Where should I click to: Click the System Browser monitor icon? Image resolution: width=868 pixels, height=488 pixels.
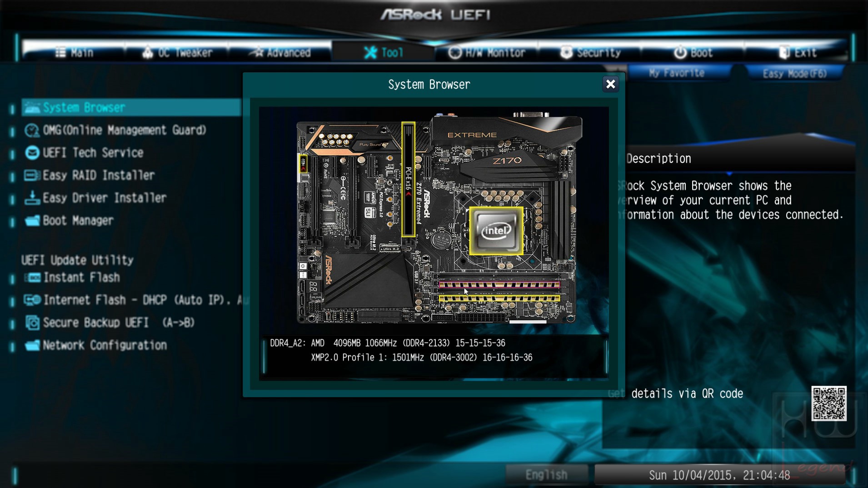[32, 108]
